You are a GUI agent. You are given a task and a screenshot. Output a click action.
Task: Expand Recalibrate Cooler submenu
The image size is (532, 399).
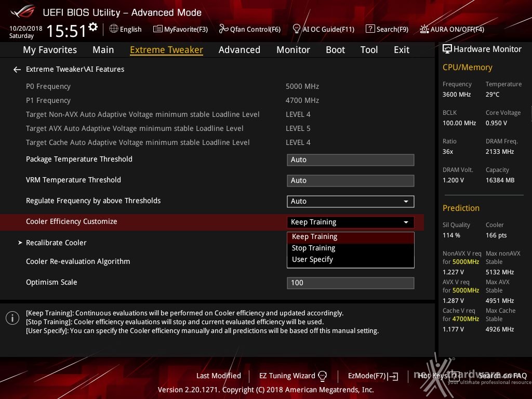pyautogui.click(x=56, y=243)
